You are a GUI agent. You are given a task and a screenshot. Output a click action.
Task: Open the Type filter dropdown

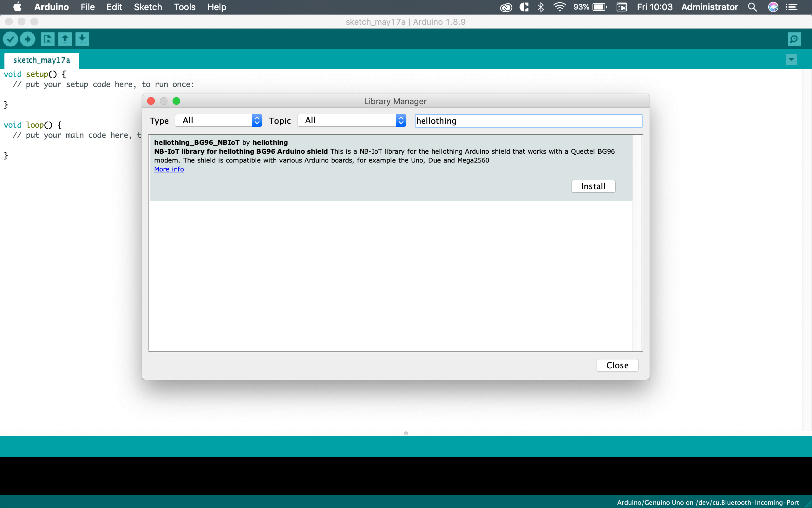(219, 120)
